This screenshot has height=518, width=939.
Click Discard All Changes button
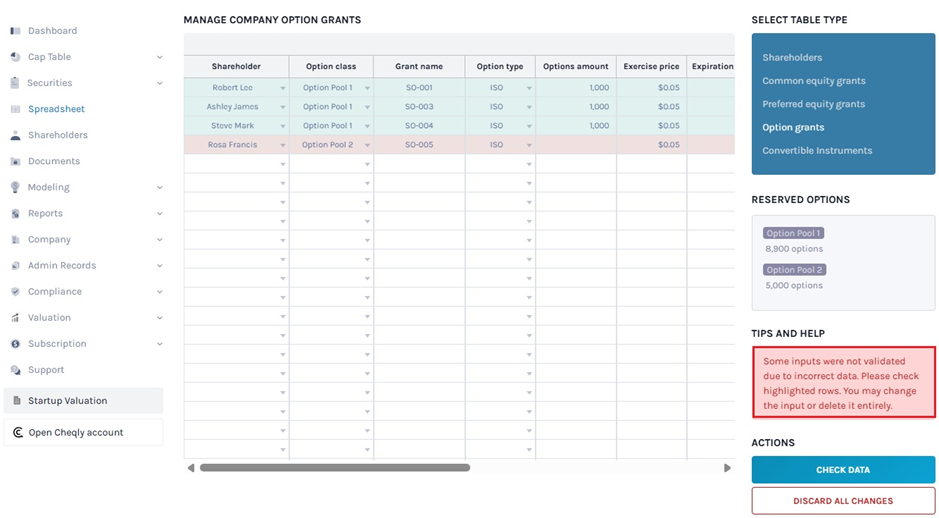[x=843, y=501]
